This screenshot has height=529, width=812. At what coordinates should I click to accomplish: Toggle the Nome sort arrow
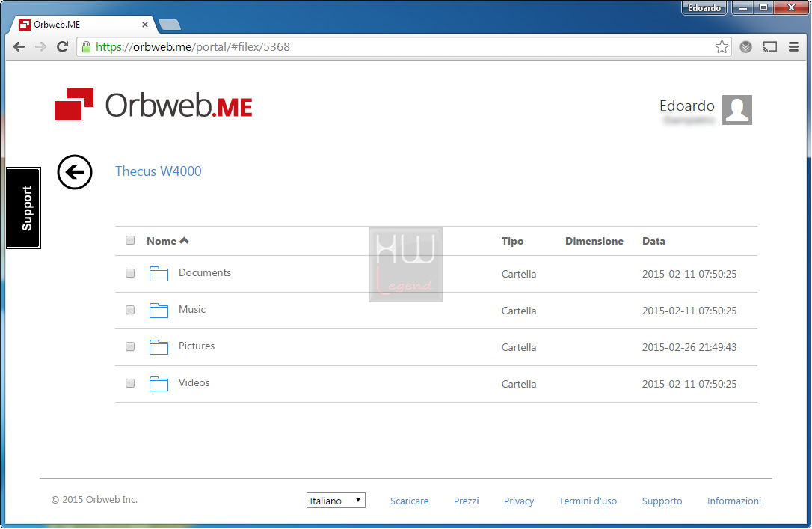[184, 240]
